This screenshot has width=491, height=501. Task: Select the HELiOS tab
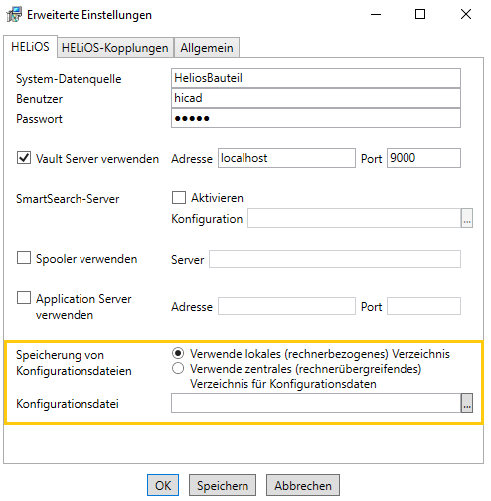tap(30, 47)
